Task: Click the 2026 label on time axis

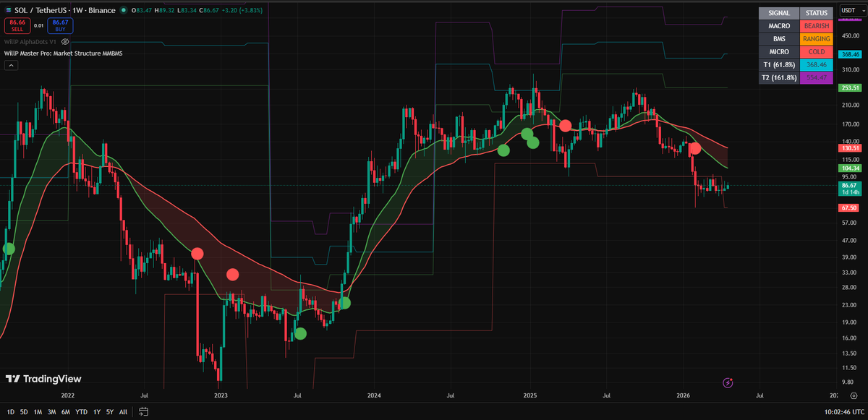Action: [684, 396]
